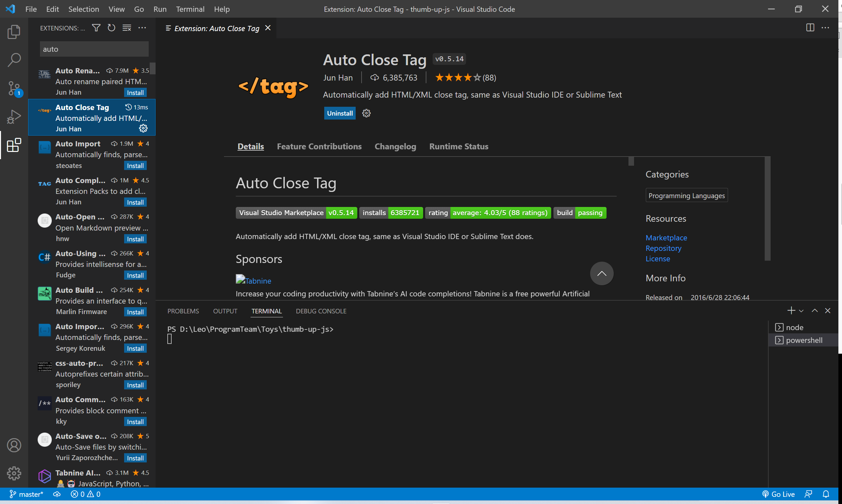The height and width of the screenshot is (504, 842).
Task: Open Source Control view with badge
Action: 14,88
